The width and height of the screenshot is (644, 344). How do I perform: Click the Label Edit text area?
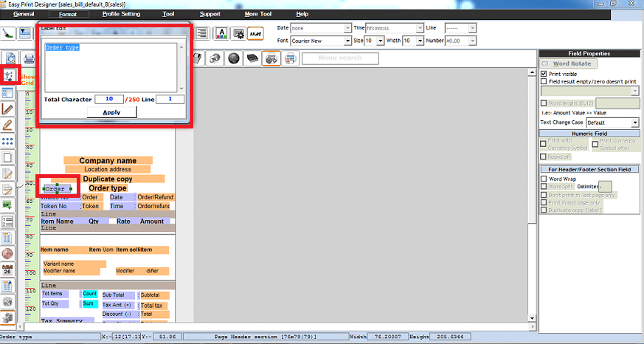coord(111,67)
